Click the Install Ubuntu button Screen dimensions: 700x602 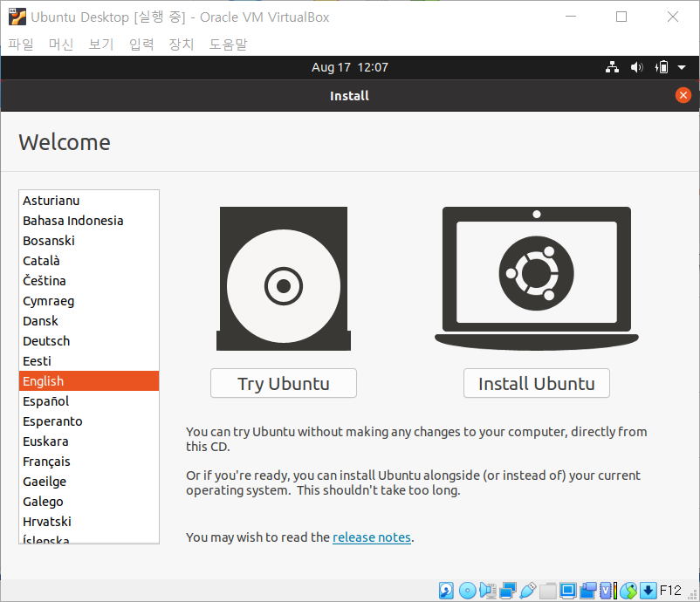(537, 383)
